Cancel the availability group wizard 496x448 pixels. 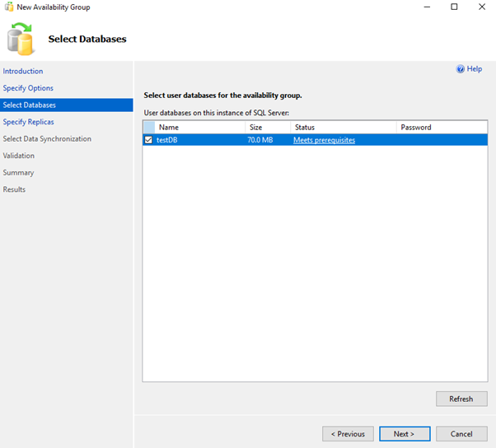pyautogui.click(x=461, y=434)
